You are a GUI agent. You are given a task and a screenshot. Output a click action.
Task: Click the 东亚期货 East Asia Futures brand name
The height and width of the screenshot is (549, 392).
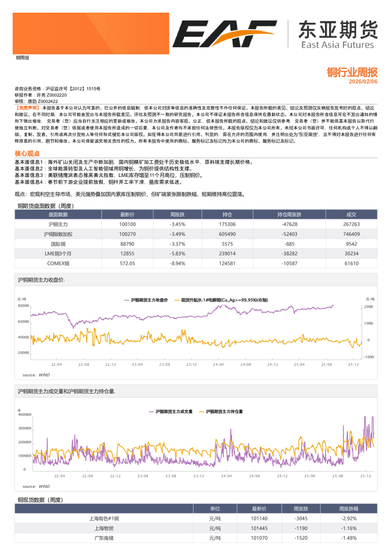pos(338,35)
